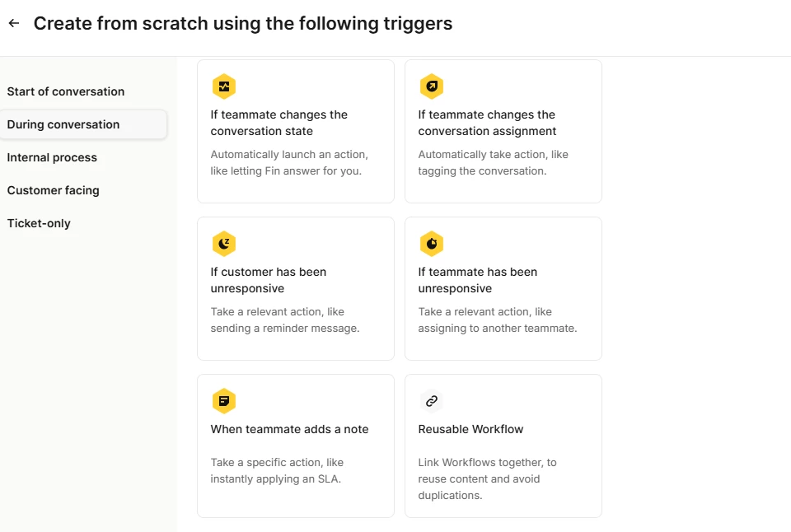Click the note icon on teammate note card
This screenshot has width=791, height=532.
click(x=224, y=401)
